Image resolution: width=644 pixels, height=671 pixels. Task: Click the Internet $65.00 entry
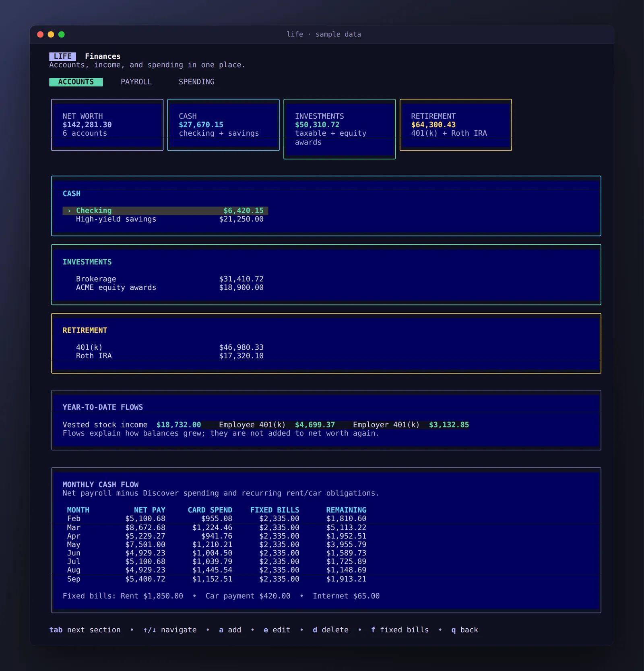(346, 596)
